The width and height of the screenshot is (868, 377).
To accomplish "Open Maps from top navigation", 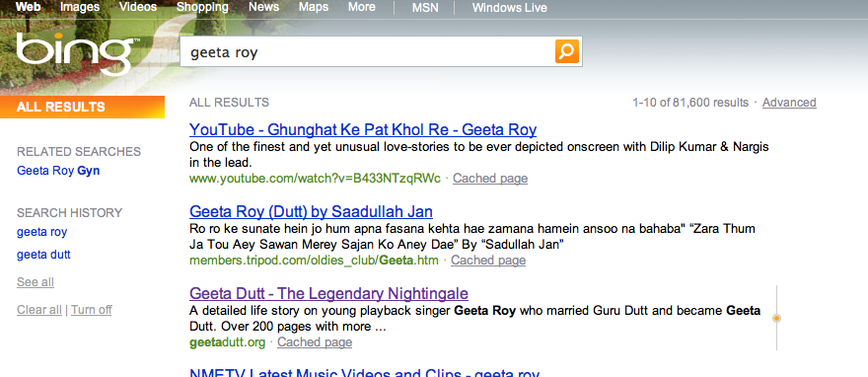I will [x=314, y=7].
